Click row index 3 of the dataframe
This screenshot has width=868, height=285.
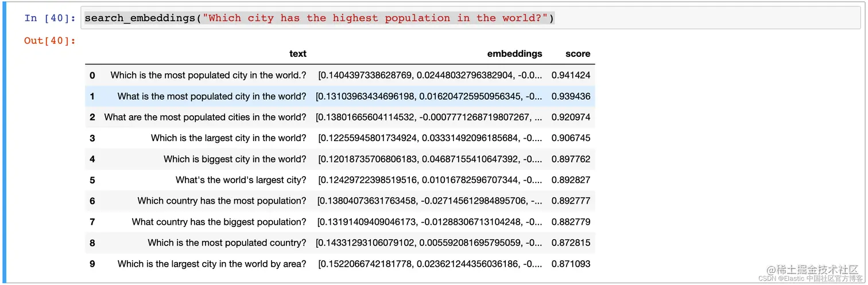coord(92,138)
